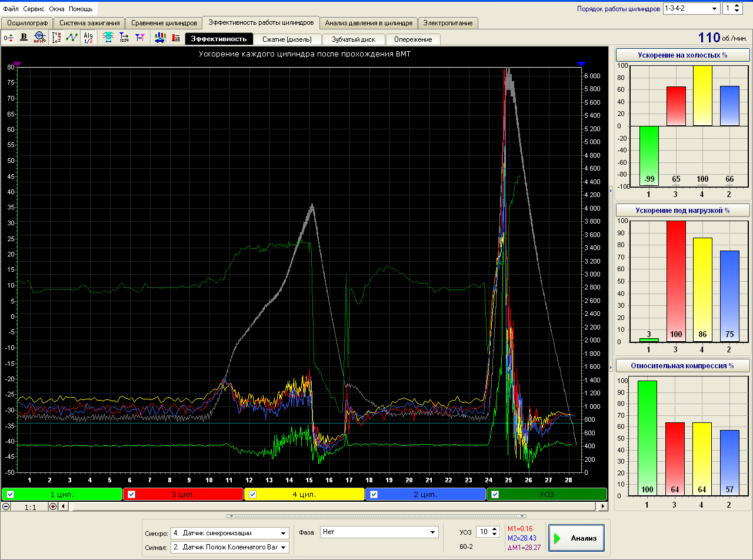Toggle the Alg 1/2 algorithm icon
The height and width of the screenshot is (560, 753).
[88, 38]
